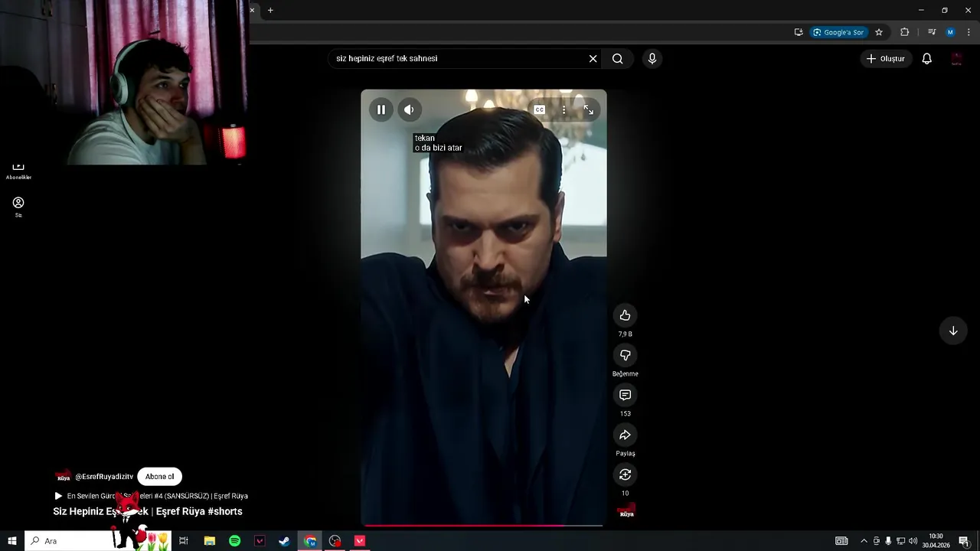Open the system volume control in tray

[913, 541]
